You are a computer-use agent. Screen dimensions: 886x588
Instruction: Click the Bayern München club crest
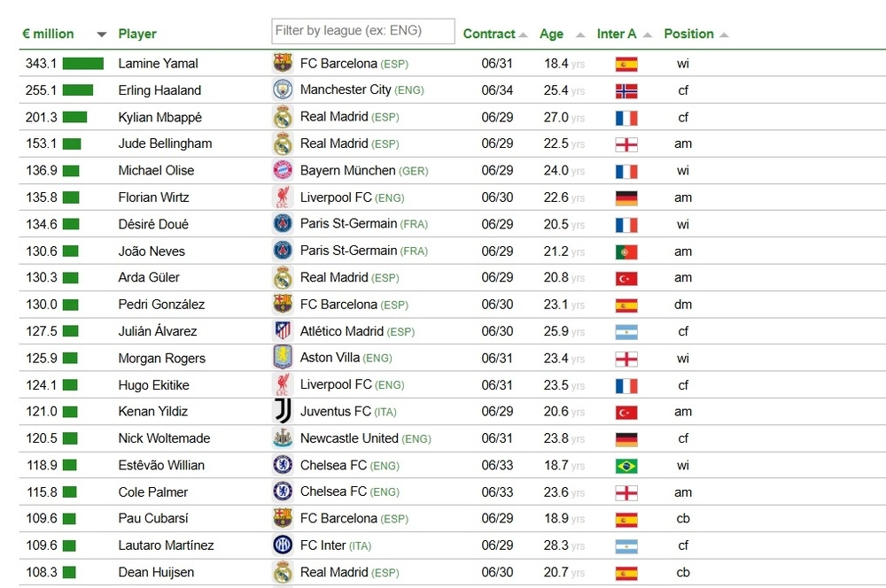(x=283, y=170)
